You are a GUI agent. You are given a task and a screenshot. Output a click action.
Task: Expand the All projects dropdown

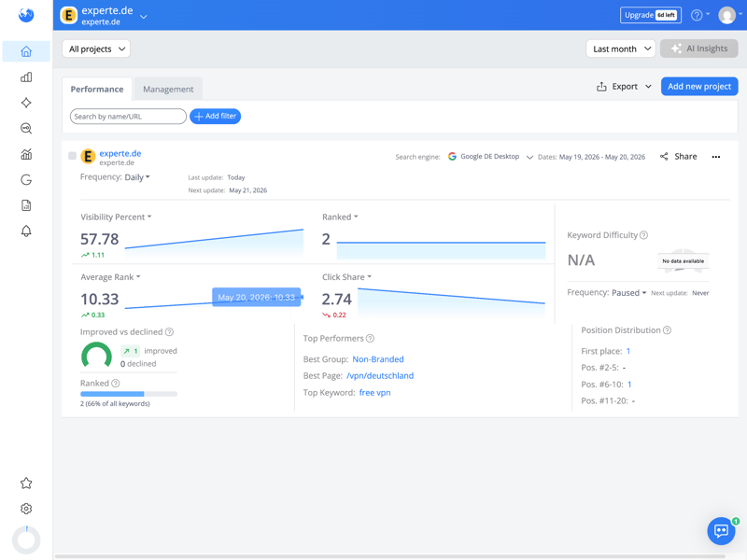click(96, 49)
